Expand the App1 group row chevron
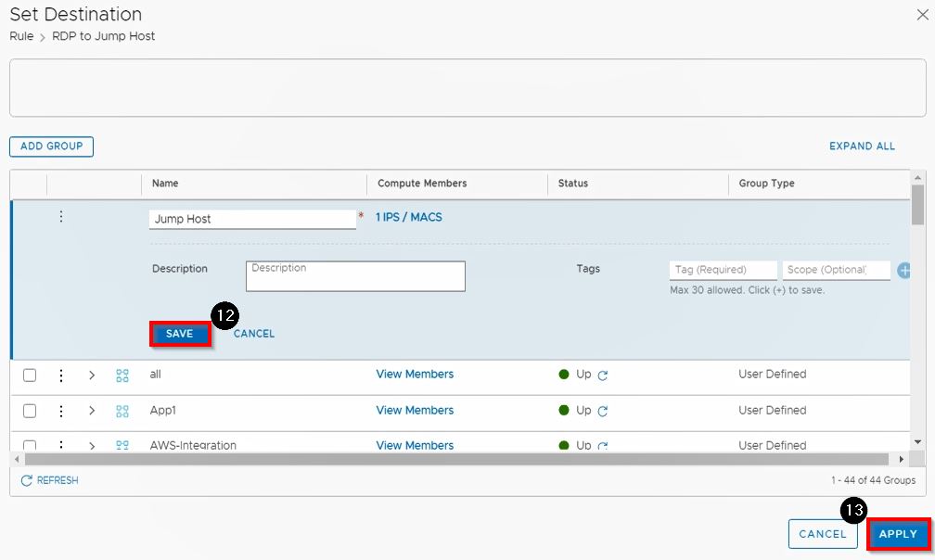Viewport: 935px width, 560px height. [x=92, y=411]
